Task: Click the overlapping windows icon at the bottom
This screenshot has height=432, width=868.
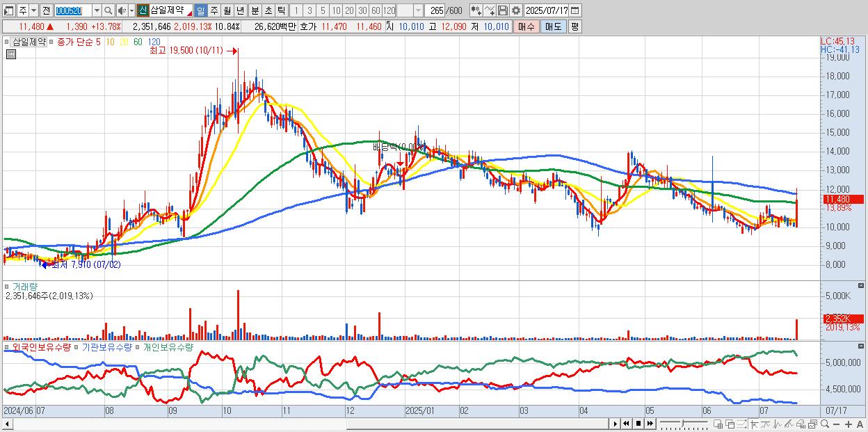Action: pyautogui.click(x=730, y=424)
